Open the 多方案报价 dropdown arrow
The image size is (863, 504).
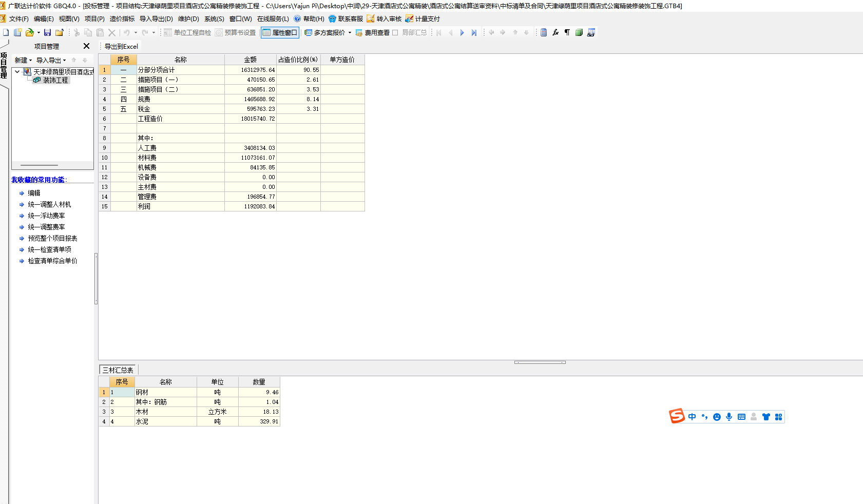(350, 32)
